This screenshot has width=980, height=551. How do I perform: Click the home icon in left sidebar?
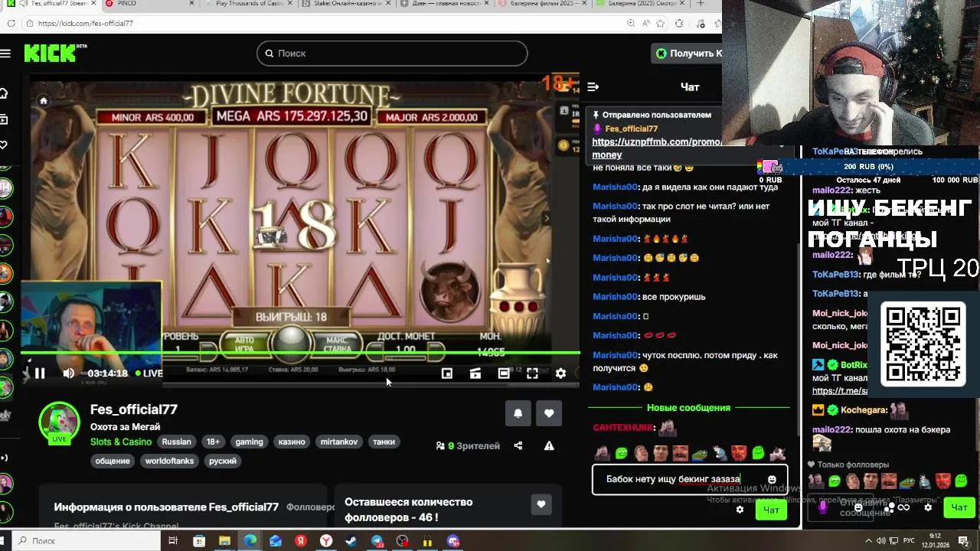[4, 93]
